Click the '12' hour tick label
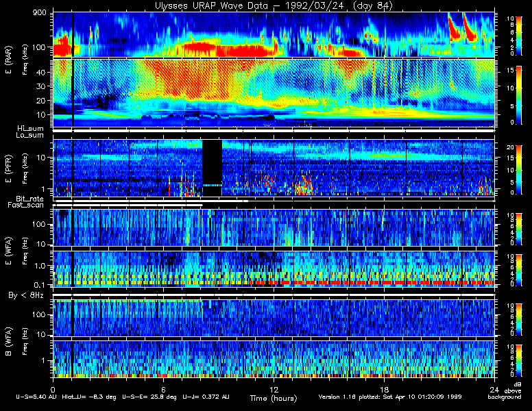The image size is (532, 411). coord(274,390)
